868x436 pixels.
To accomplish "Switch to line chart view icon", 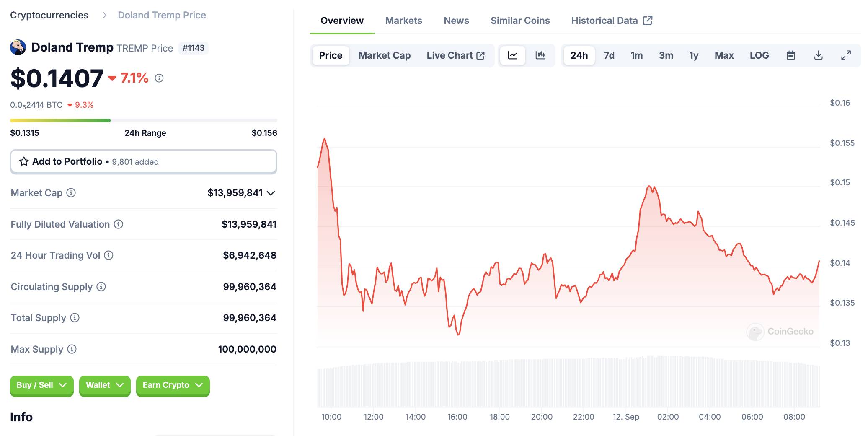I will tap(513, 55).
